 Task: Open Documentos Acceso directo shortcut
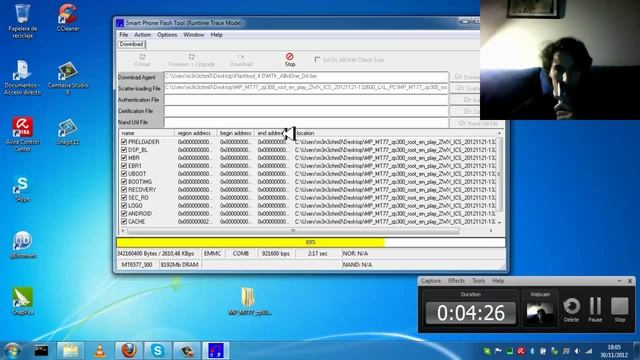point(22,77)
